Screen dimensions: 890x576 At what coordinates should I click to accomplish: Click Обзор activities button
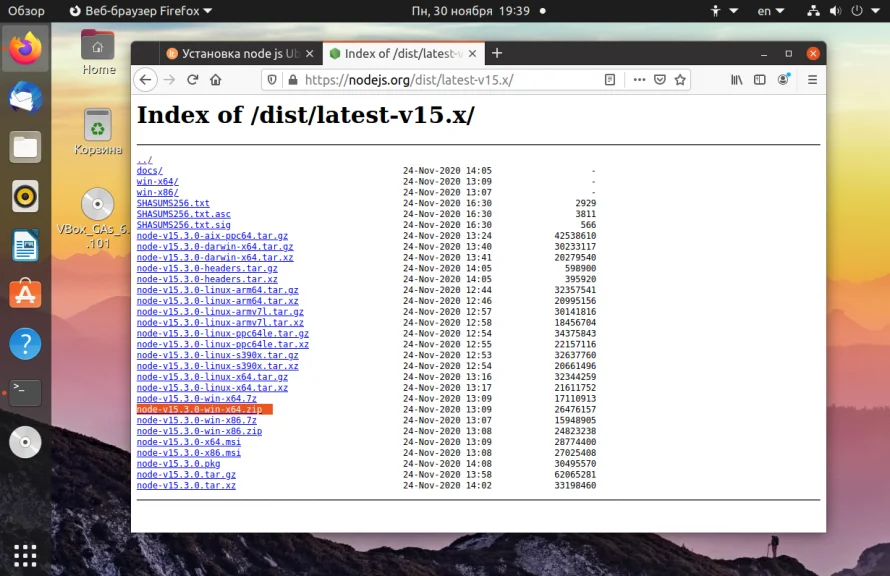point(26,11)
